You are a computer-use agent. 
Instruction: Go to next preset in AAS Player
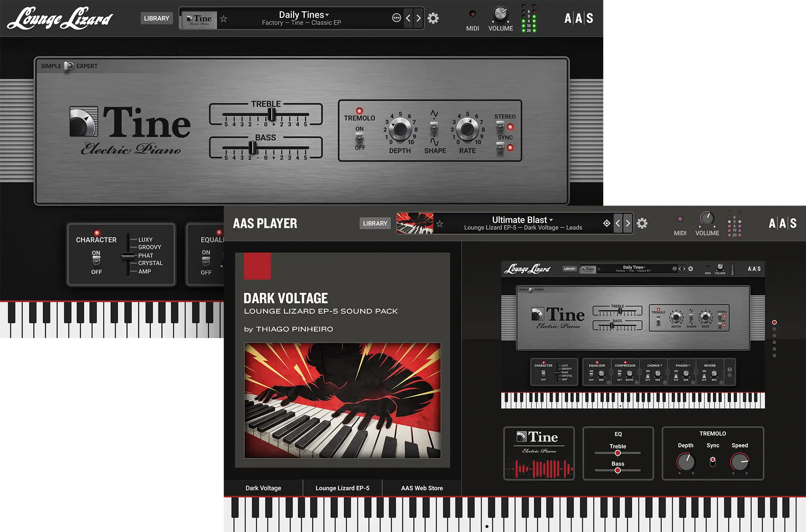point(628,223)
